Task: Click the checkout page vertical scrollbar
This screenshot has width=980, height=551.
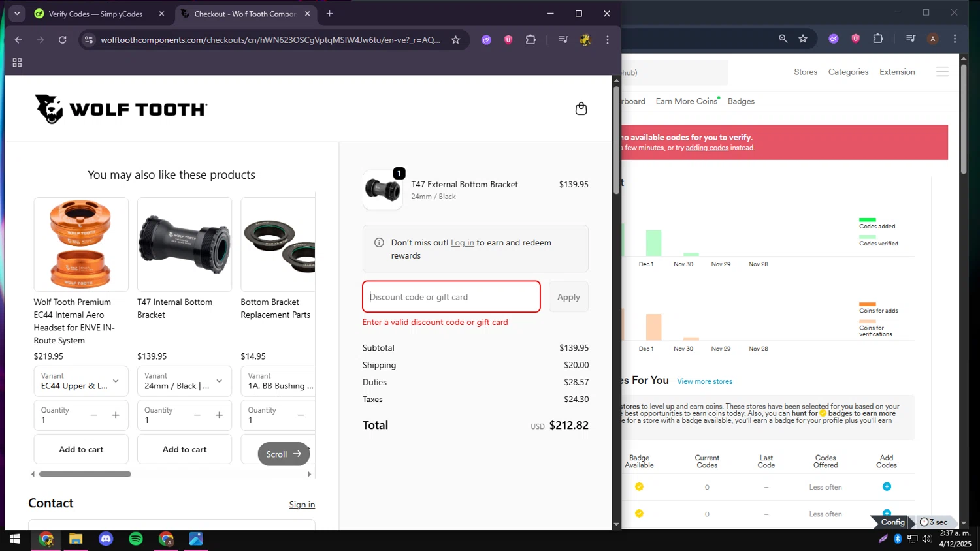Action: tap(616, 139)
